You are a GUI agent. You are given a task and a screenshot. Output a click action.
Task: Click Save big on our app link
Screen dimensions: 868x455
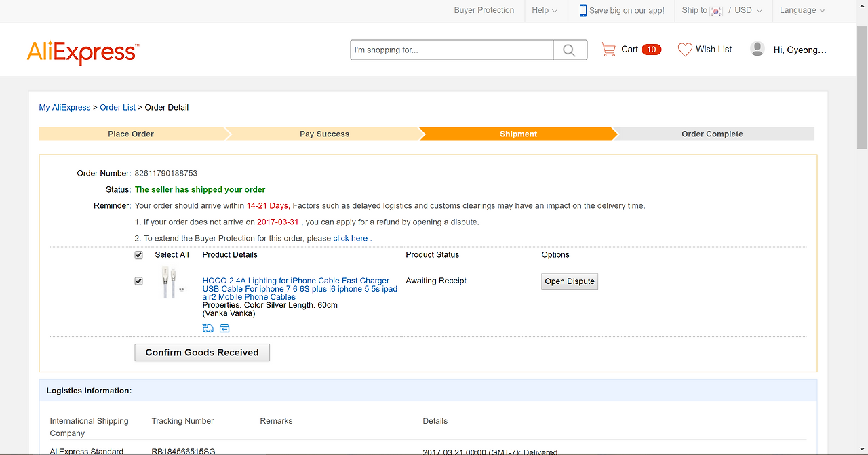coord(627,10)
